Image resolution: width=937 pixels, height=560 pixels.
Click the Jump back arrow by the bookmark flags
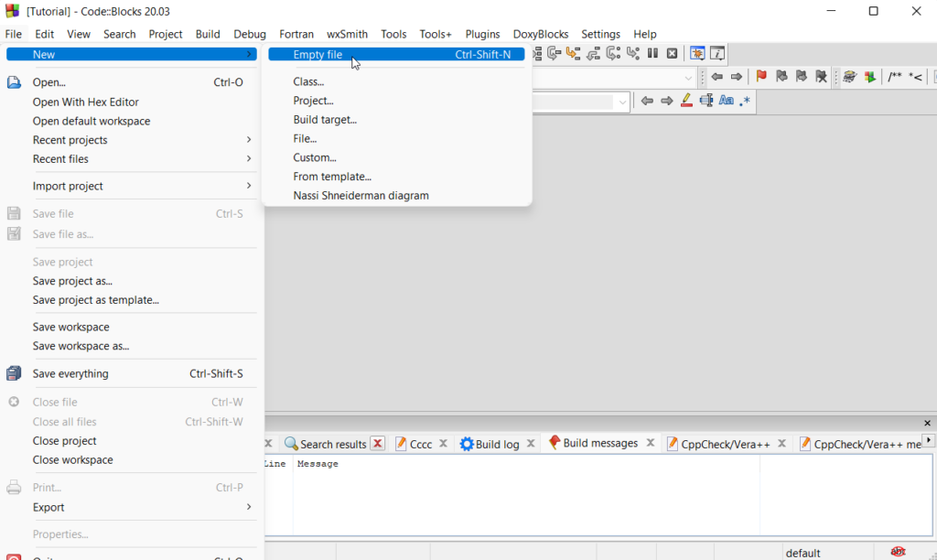pos(717,77)
